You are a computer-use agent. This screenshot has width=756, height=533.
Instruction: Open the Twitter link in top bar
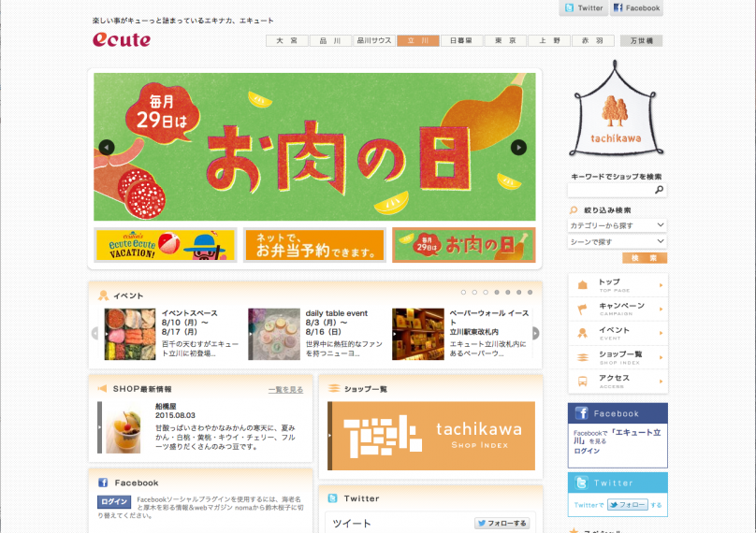(584, 7)
